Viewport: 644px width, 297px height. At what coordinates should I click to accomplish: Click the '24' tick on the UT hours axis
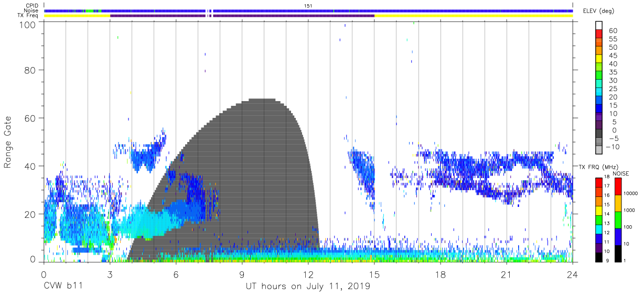(x=573, y=274)
